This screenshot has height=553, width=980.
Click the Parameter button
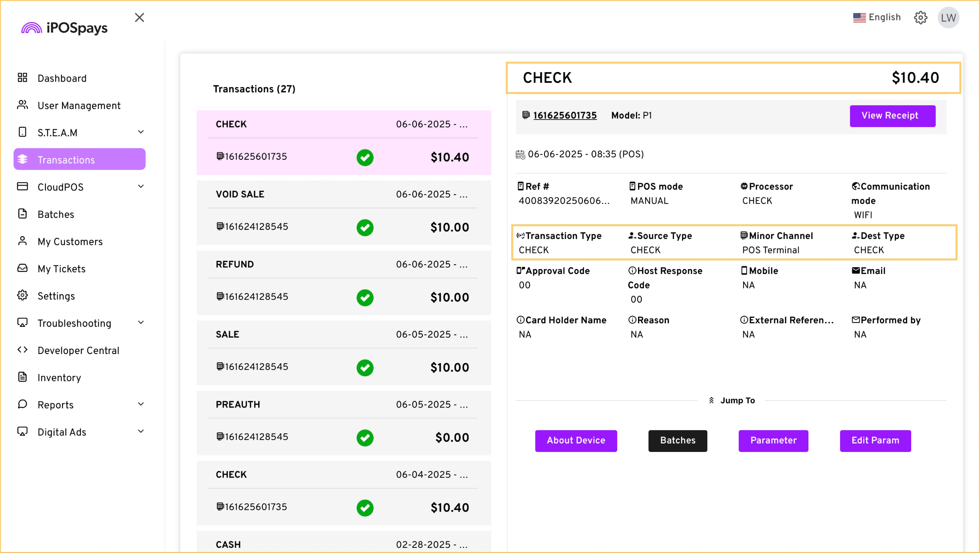tap(774, 441)
